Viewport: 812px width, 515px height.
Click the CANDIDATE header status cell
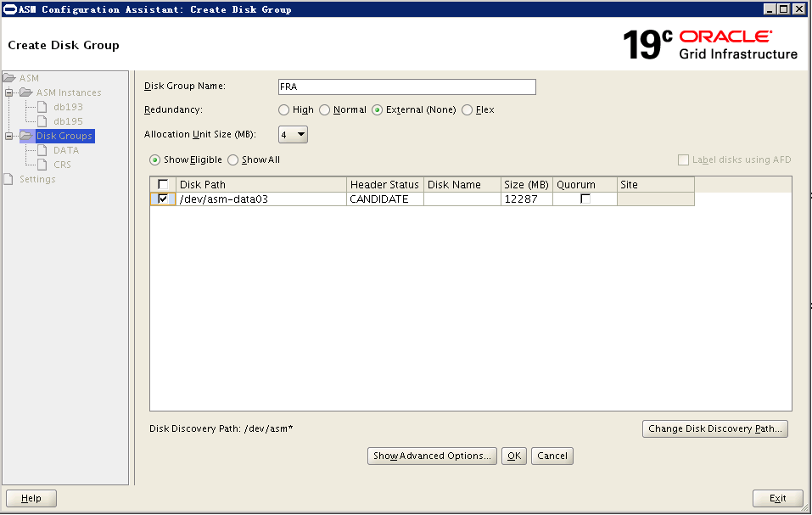[x=384, y=199]
